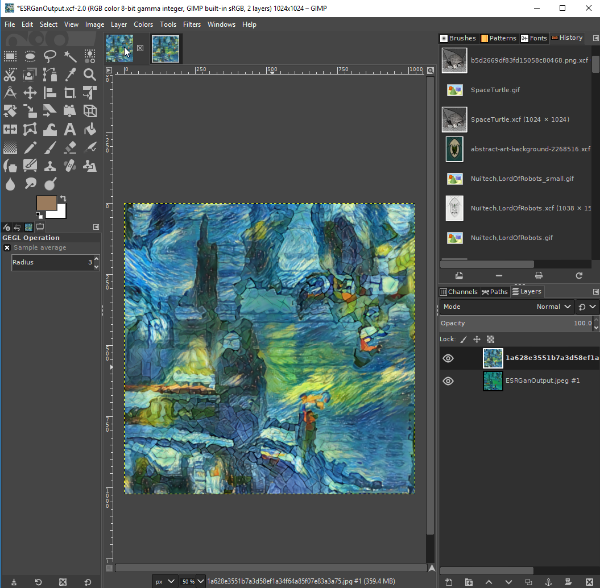
Task: Select the Pencil tool
Action: pos(30,147)
